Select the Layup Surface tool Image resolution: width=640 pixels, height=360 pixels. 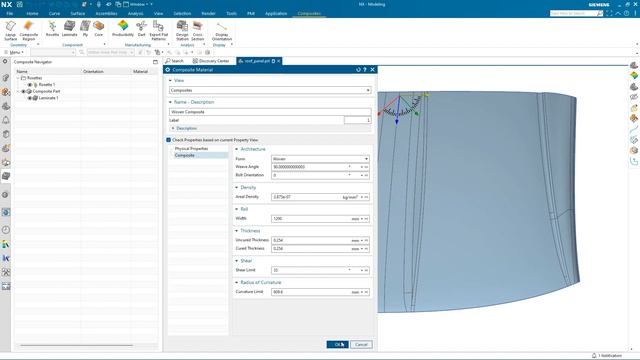11,30
